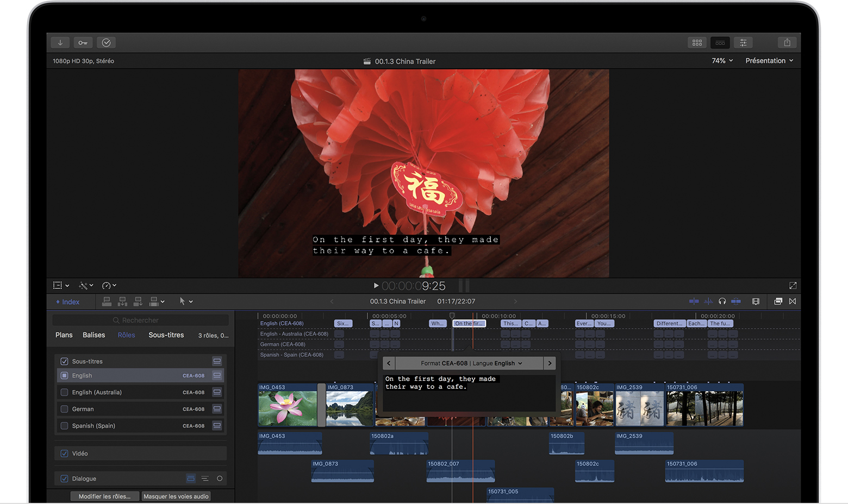Switch to the Balises tab

(93, 335)
